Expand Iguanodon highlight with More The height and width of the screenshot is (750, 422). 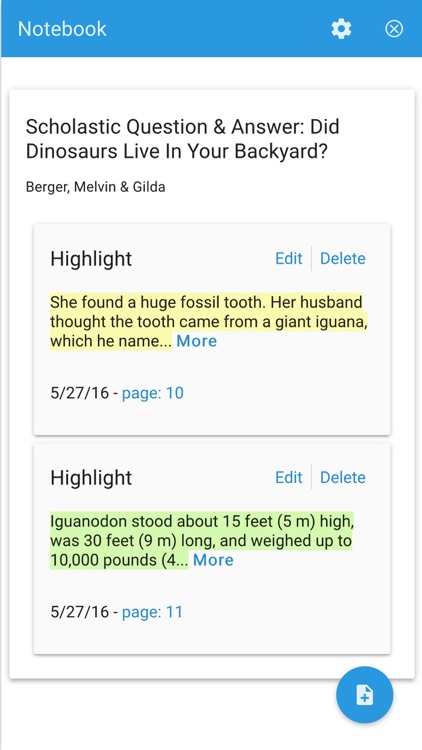click(x=213, y=560)
